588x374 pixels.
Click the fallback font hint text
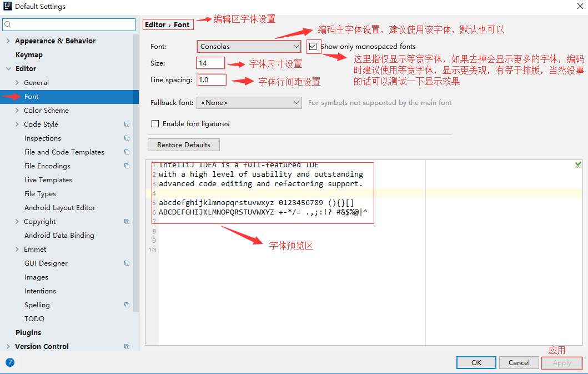click(x=379, y=102)
